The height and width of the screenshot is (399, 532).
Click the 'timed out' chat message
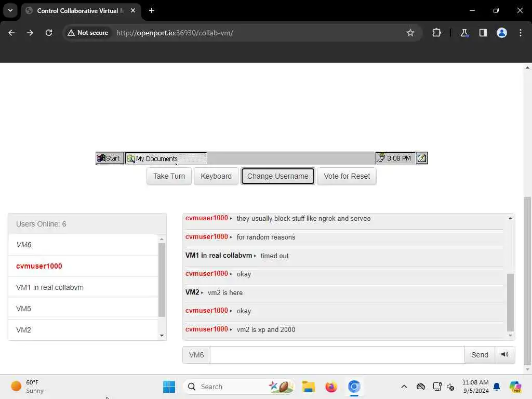click(274, 256)
